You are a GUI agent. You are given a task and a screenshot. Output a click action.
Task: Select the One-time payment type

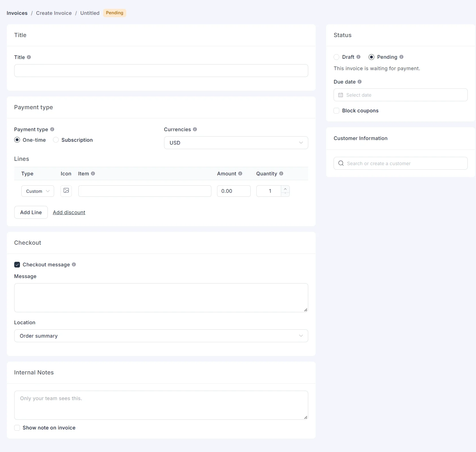click(x=17, y=140)
